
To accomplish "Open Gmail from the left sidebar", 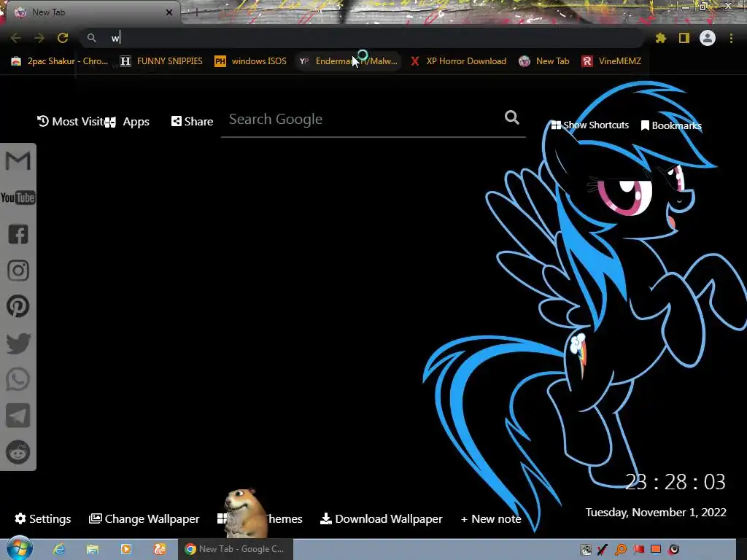I will (x=18, y=161).
